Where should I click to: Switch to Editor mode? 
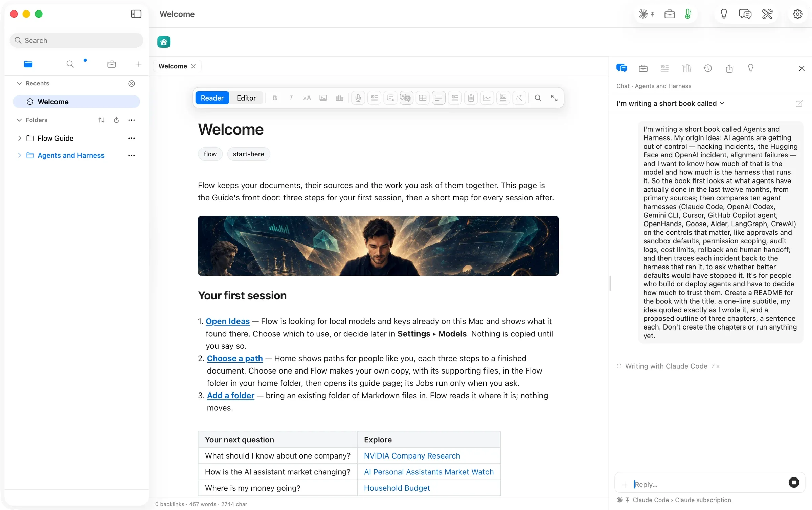pos(246,98)
